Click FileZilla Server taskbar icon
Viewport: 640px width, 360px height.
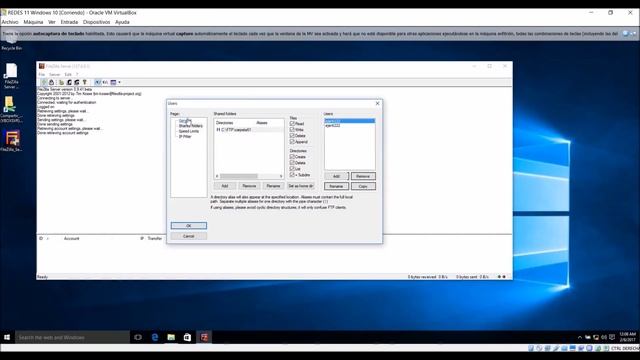click(x=204, y=337)
